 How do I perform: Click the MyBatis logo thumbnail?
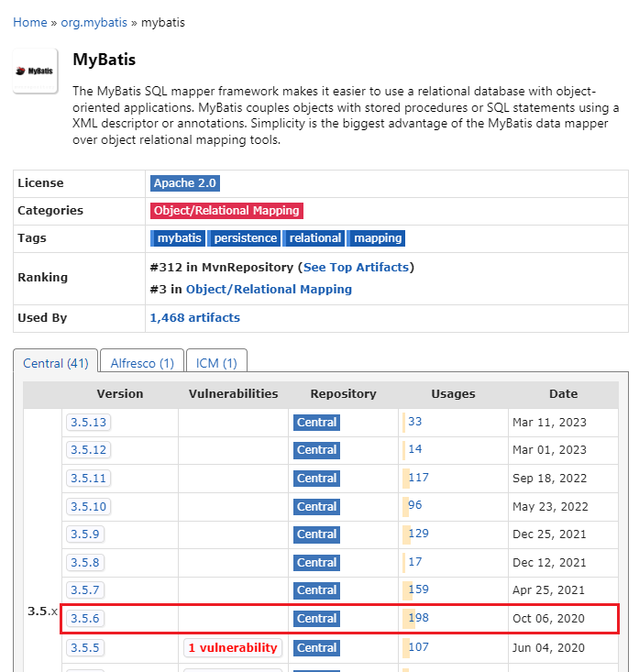point(35,71)
